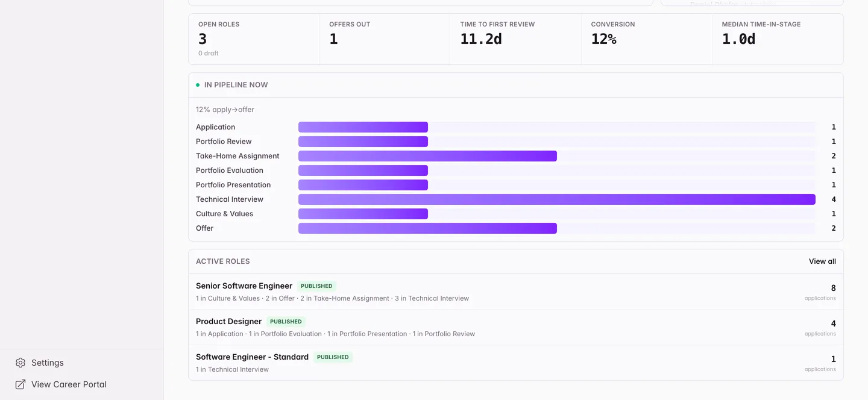Click the Technical Interview pipeline bar
The width and height of the screenshot is (868, 400).
tap(557, 199)
